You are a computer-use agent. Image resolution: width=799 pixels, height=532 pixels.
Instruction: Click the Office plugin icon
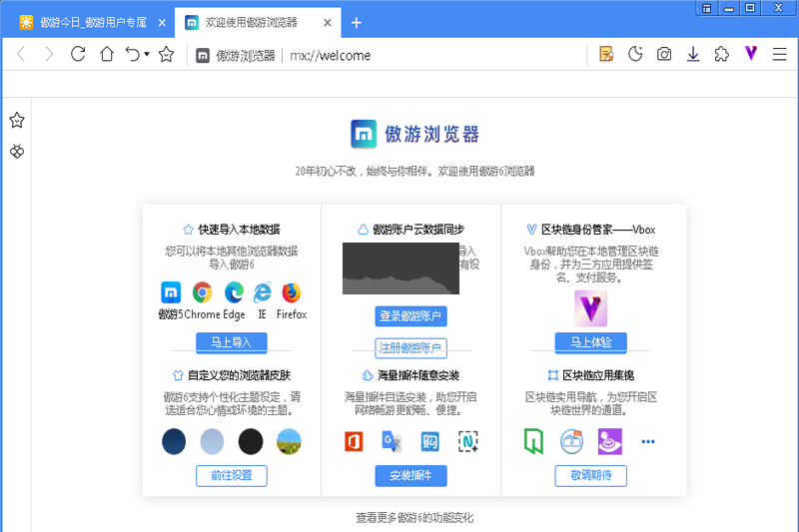pyautogui.click(x=353, y=441)
